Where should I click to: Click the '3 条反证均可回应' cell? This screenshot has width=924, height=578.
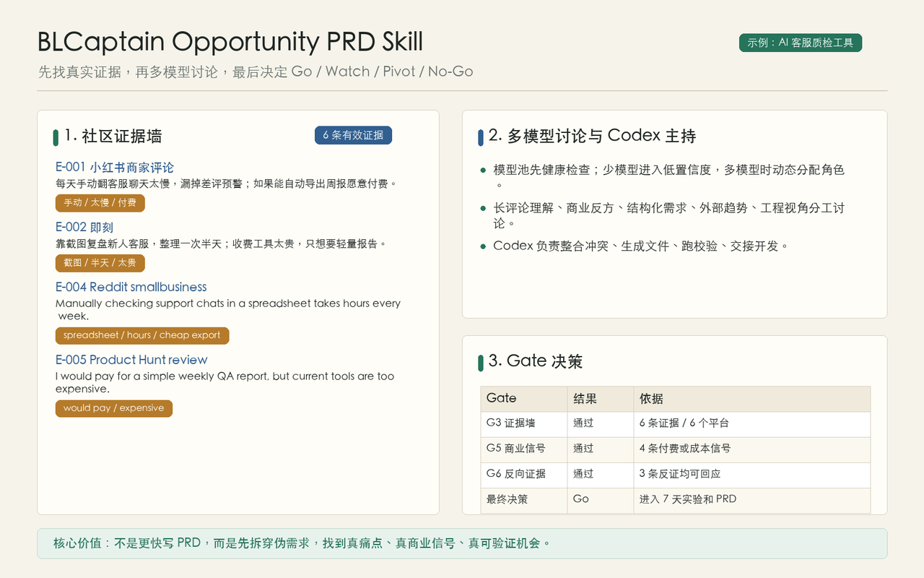point(752,475)
